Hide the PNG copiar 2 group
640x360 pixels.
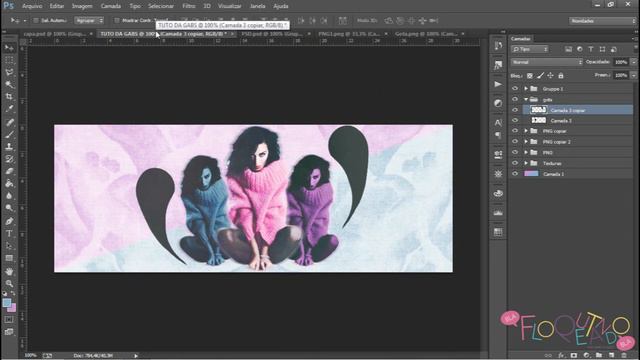[x=515, y=142]
